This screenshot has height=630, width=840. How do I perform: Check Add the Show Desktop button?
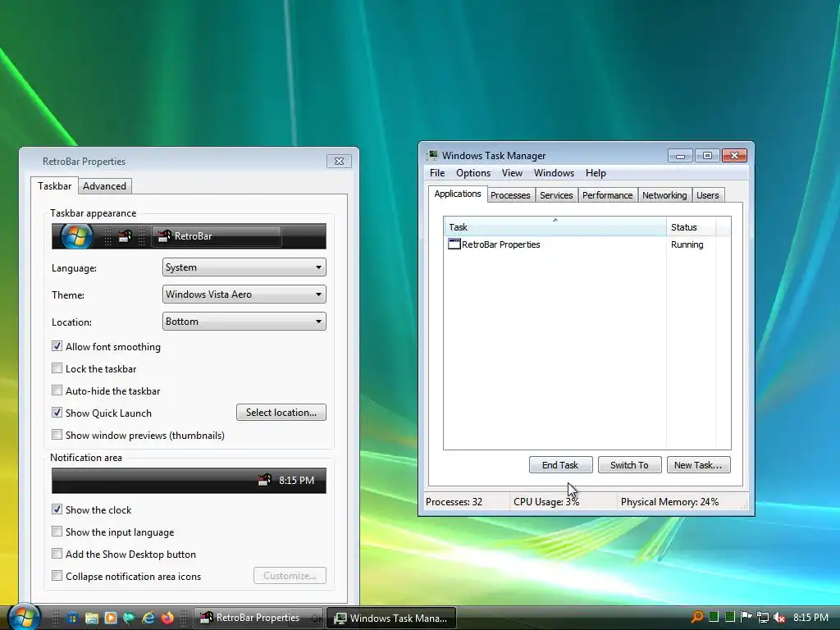pyautogui.click(x=57, y=554)
